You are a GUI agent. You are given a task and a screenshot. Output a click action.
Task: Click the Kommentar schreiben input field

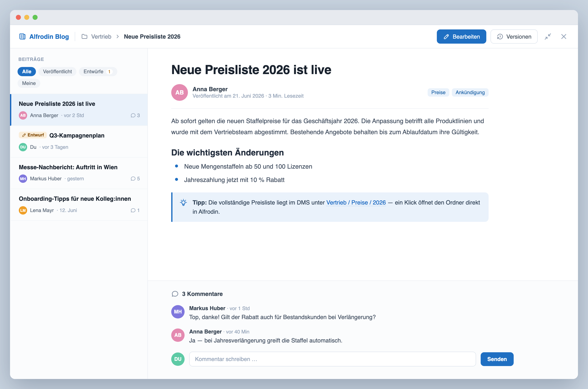point(332,359)
